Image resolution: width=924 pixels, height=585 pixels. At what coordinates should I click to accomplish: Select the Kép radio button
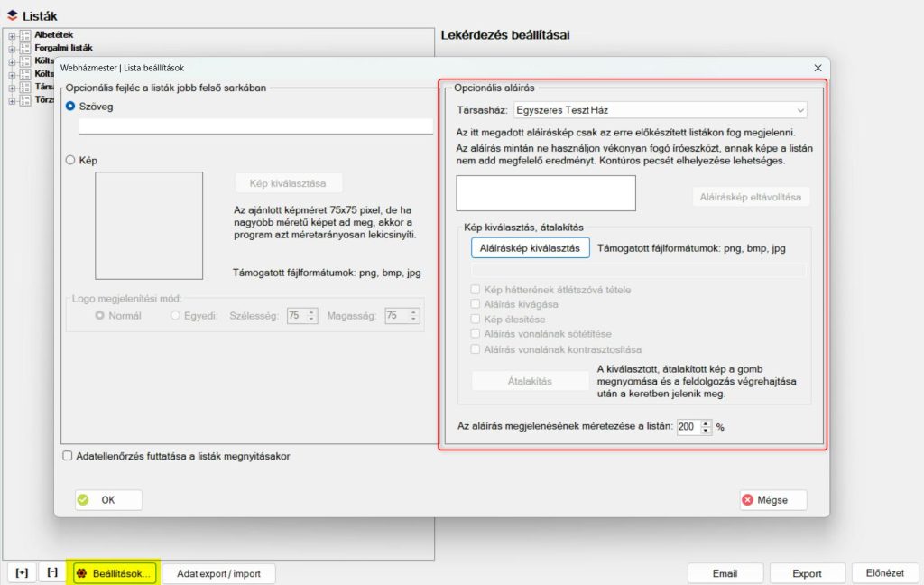point(70,161)
